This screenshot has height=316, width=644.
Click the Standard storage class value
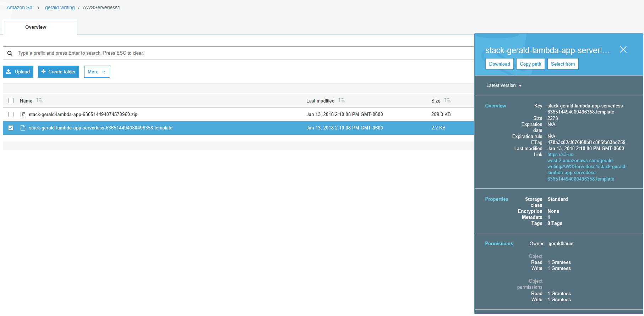[x=558, y=199]
